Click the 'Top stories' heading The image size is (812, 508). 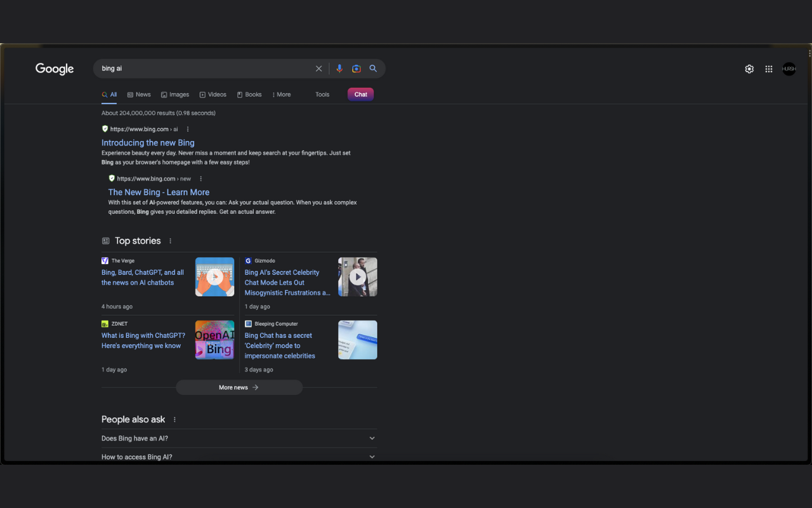[138, 241]
